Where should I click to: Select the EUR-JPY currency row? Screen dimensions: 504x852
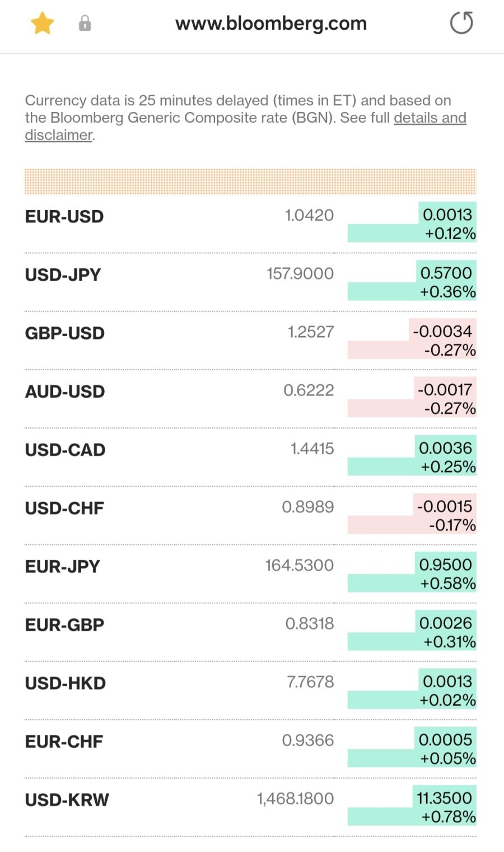coord(63,566)
